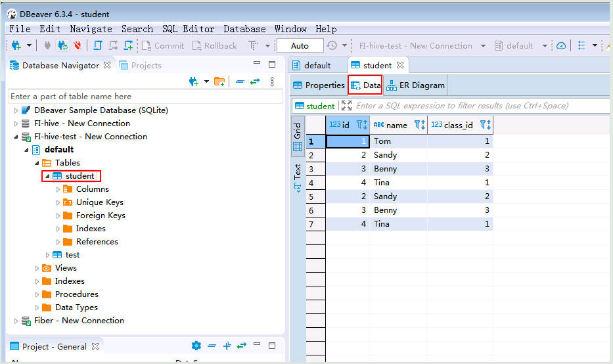Screen dimensions: 613x364
Task: Click the id column filter/sort icon
Action: (362, 125)
